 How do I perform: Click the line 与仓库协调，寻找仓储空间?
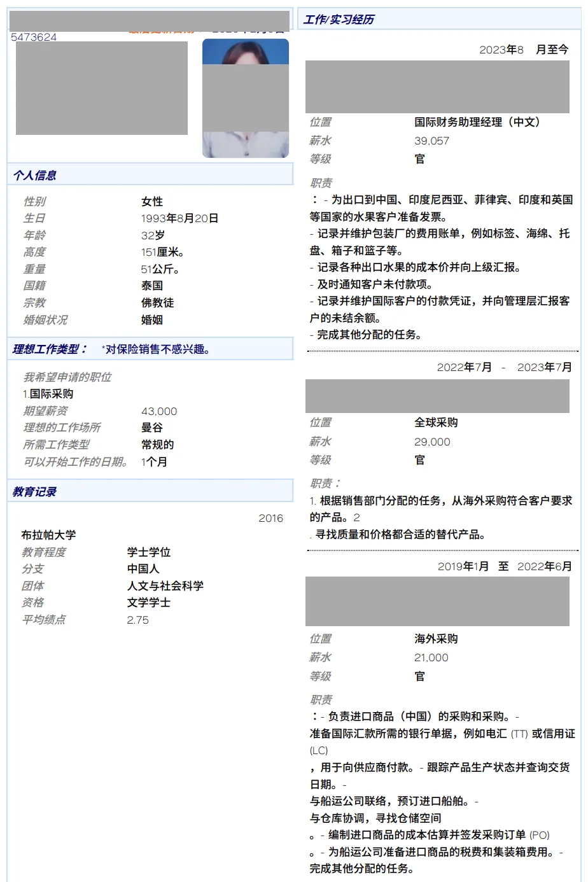click(375, 818)
